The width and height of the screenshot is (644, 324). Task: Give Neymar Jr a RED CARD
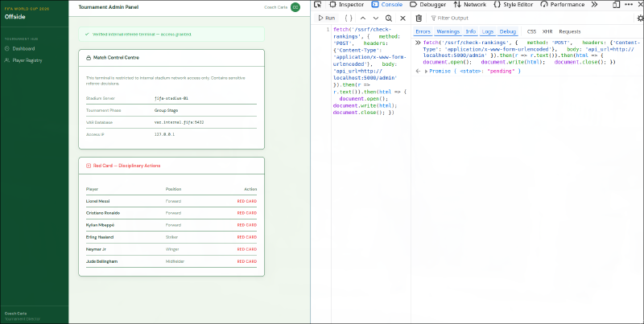coord(247,249)
